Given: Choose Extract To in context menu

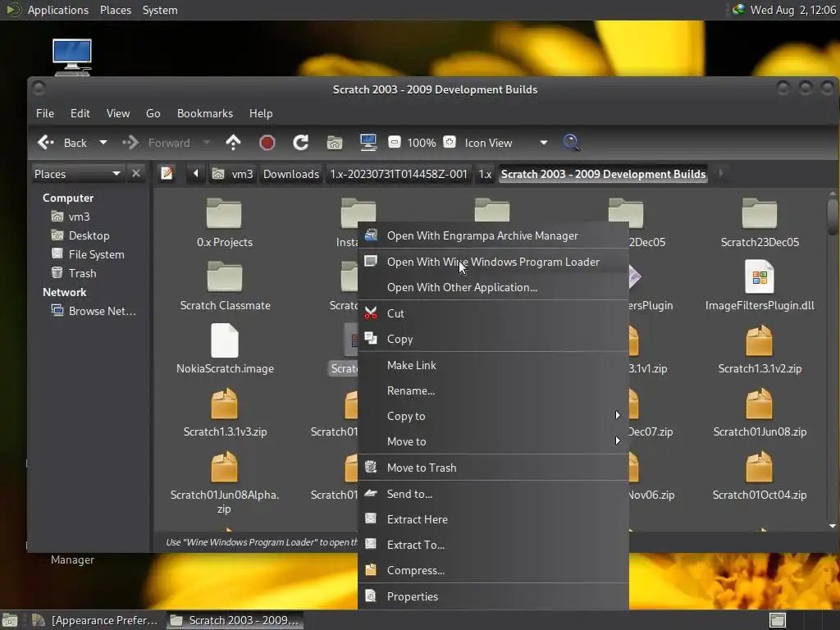Looking at the screenshot, I should click(493, 545).
